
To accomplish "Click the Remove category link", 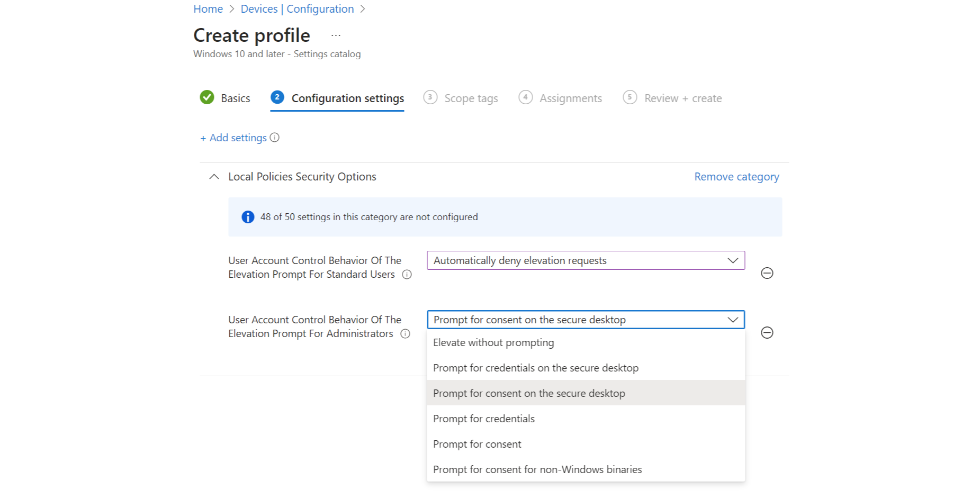I will click(x=736, y=177).
